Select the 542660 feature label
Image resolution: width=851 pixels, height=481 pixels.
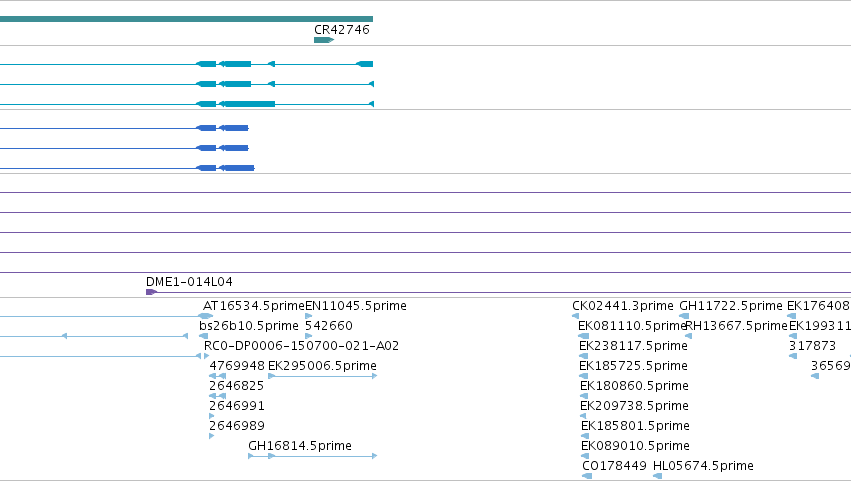pyautogui.click(x=328, y=326)
